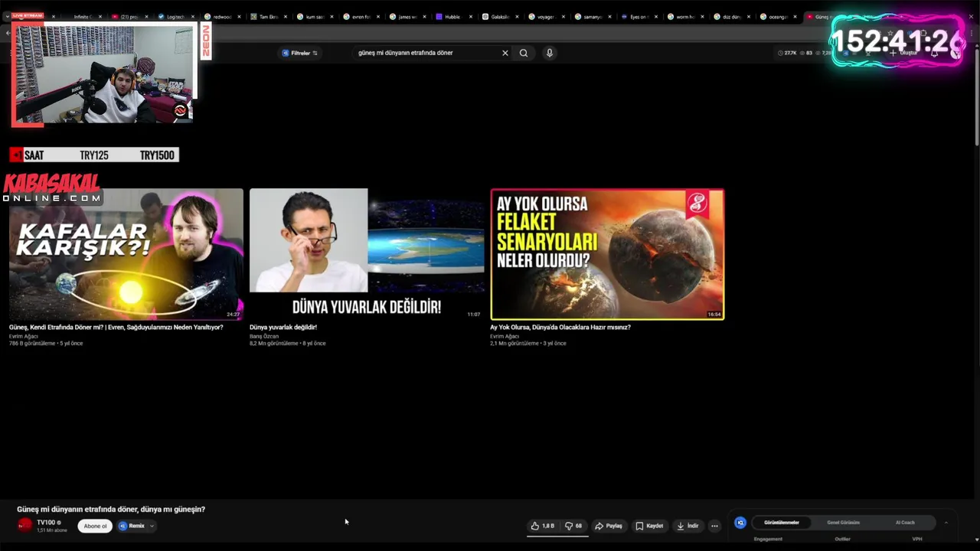
Task: Subscribe with the Abone ol button
Action: click(x=95, y=526)
